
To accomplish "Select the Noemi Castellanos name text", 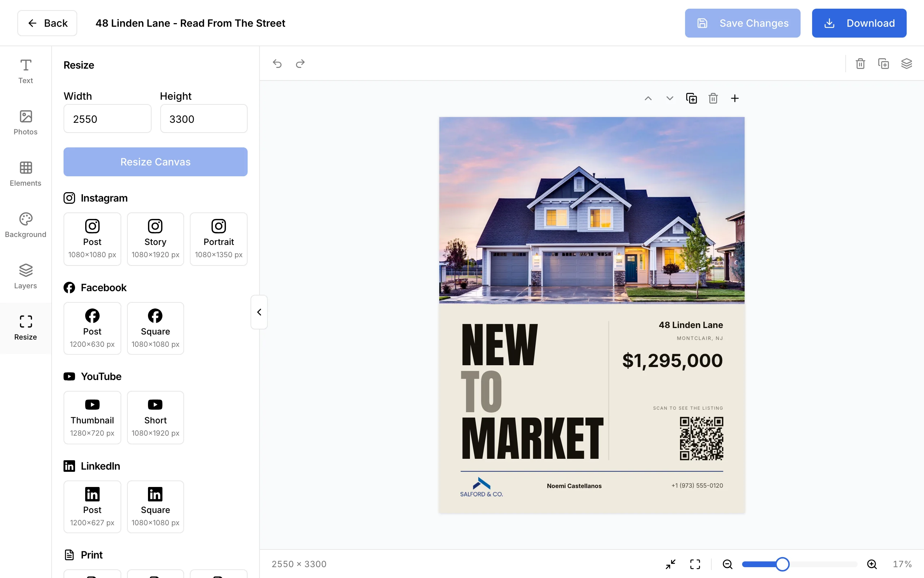I will (x=574, y=486).
